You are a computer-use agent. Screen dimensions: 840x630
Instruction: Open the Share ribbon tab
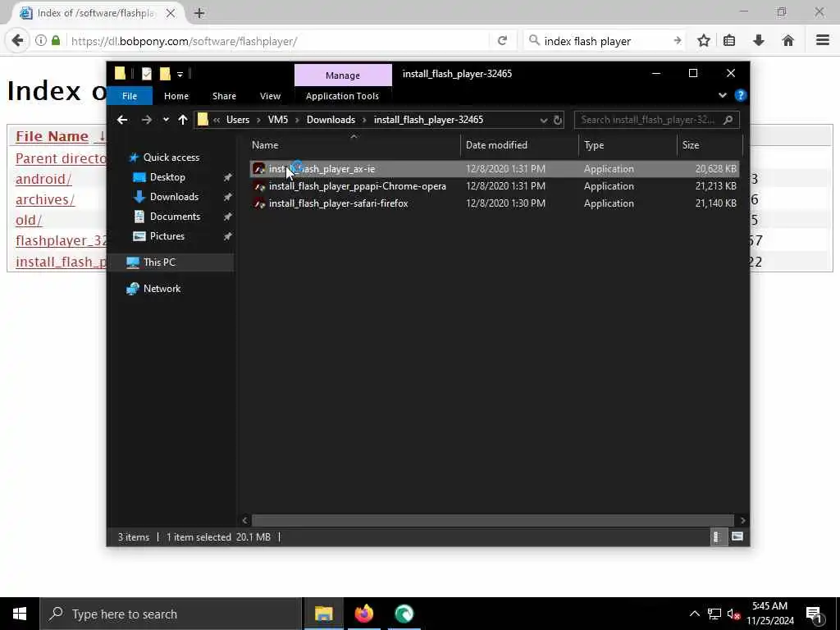click(224, 96)
